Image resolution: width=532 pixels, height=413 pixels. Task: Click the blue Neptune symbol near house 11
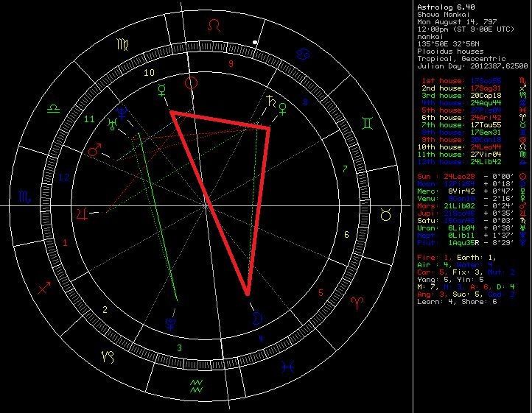[x=122, y=113]
